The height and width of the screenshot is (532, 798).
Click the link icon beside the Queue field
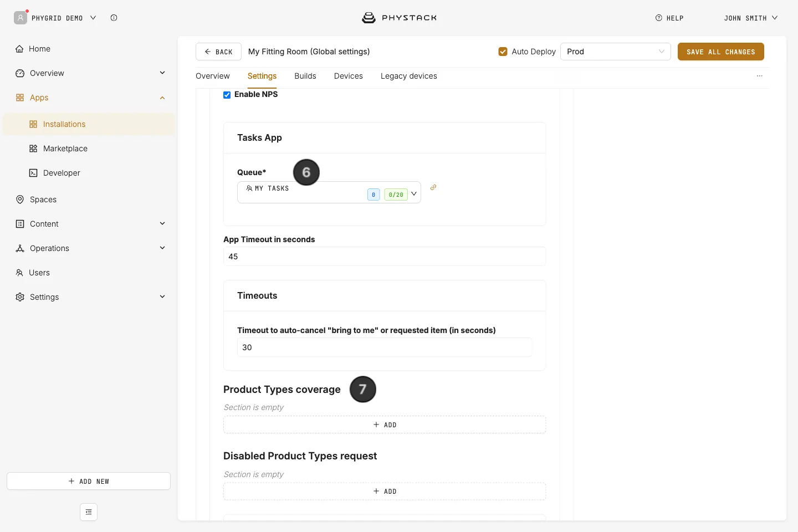(x=433, y=187)
